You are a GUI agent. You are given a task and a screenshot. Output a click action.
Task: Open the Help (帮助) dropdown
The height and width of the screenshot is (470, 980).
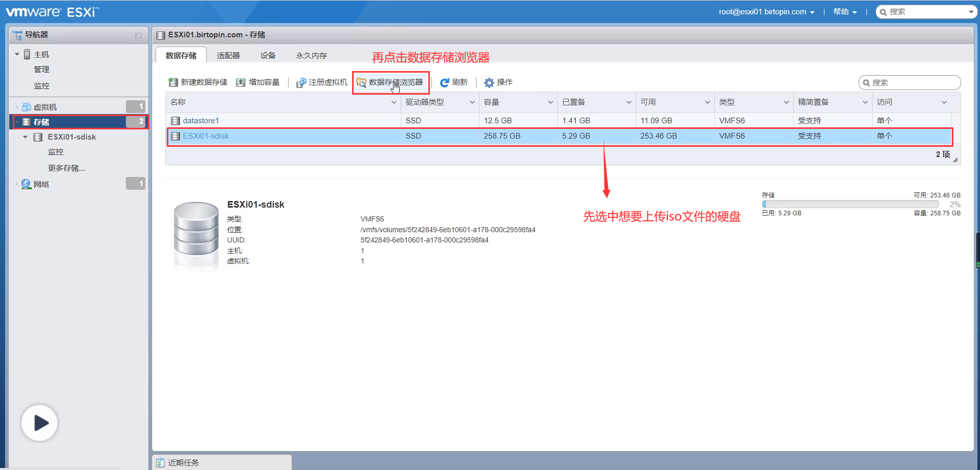[845, 12]
